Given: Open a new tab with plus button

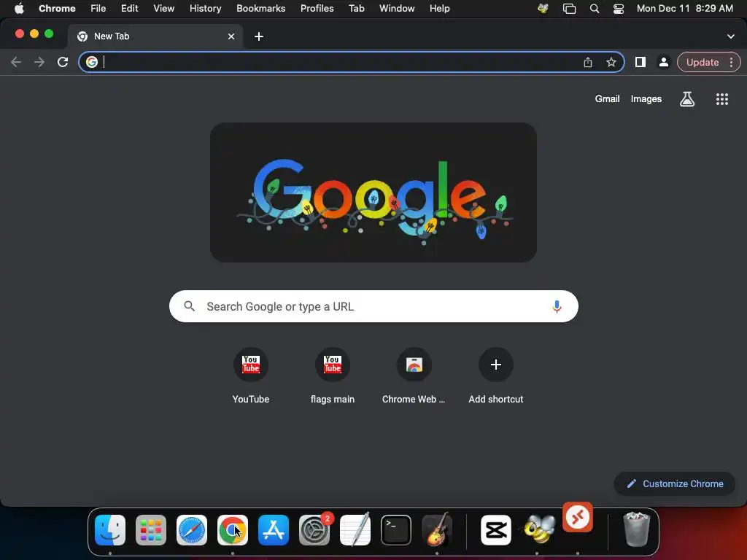Looking at the screenshot, I should click(259, 36).
